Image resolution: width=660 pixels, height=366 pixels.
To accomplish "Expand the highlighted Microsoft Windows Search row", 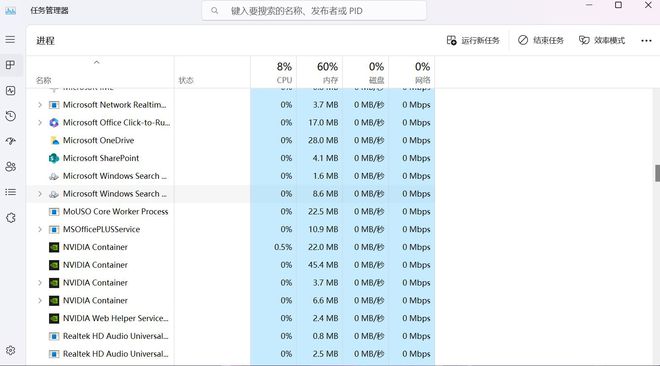I will point(40,194).
